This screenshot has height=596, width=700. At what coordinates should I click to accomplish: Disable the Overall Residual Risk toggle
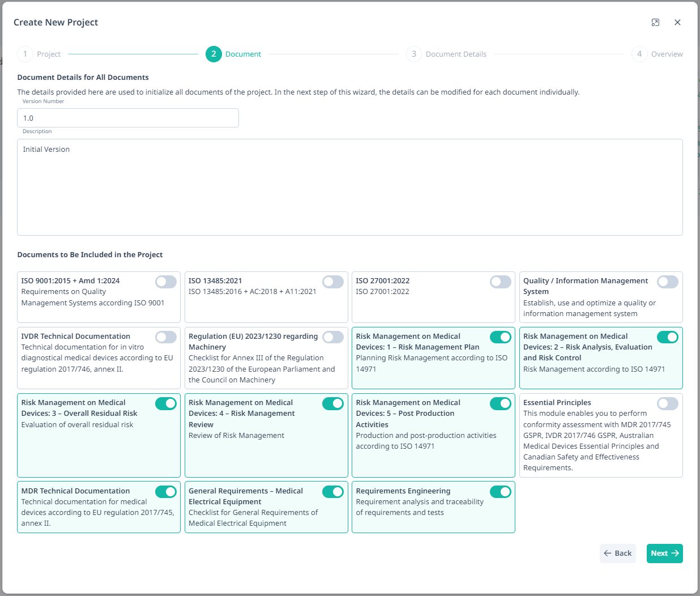(x=165, y=403)
